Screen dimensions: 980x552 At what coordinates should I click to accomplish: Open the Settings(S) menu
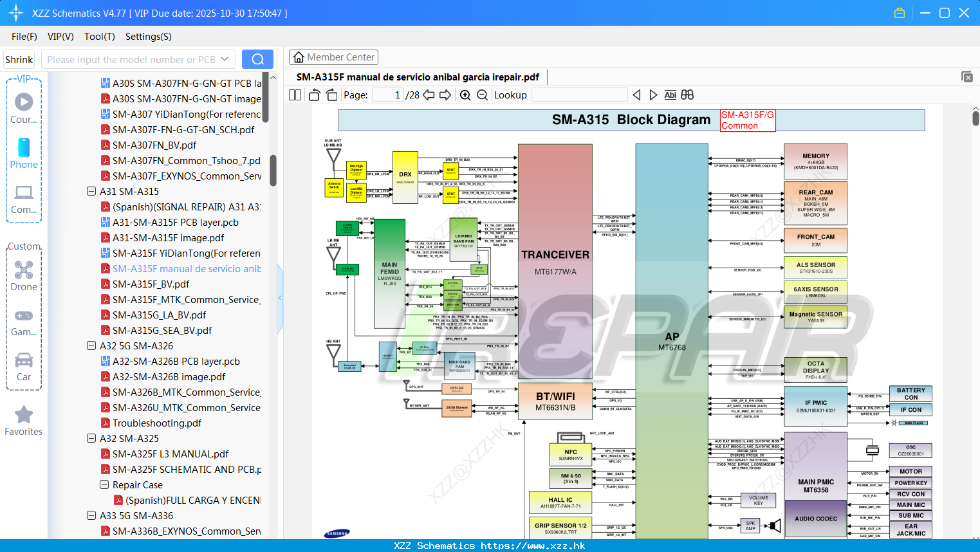[x=149, y=37]
